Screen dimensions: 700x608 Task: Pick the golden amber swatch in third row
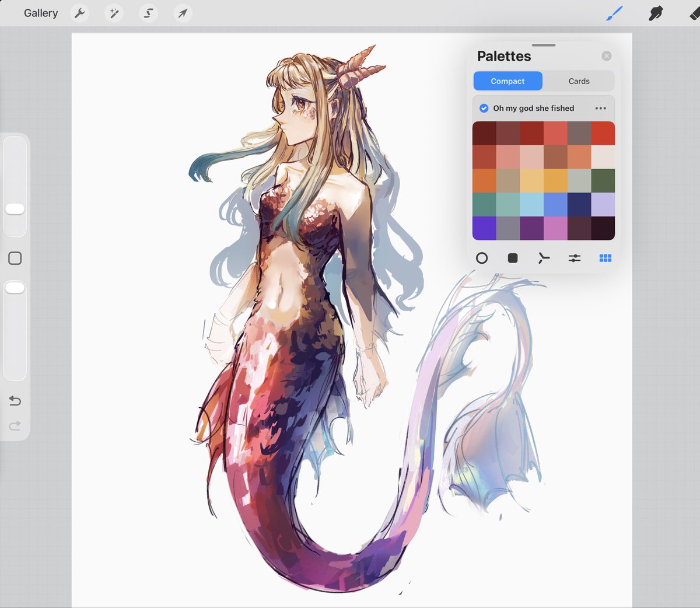pos(555,181)
